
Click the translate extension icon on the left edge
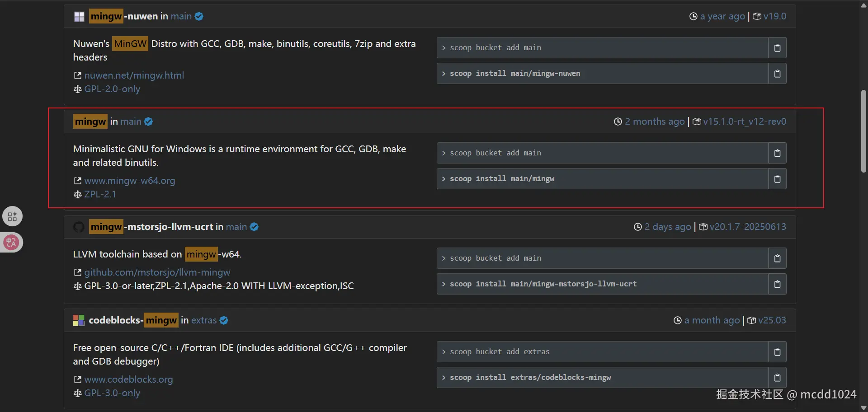click(x=11, y=243)
